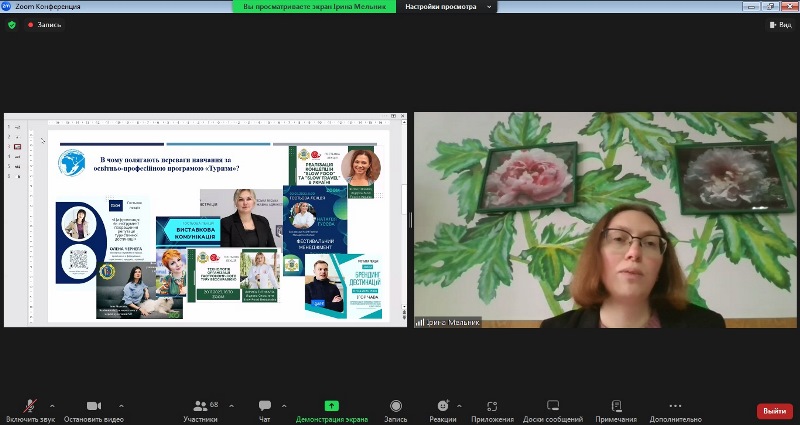800x425 pixels.
Task: Click the red Выйти leave button
Action: (773, 410)
